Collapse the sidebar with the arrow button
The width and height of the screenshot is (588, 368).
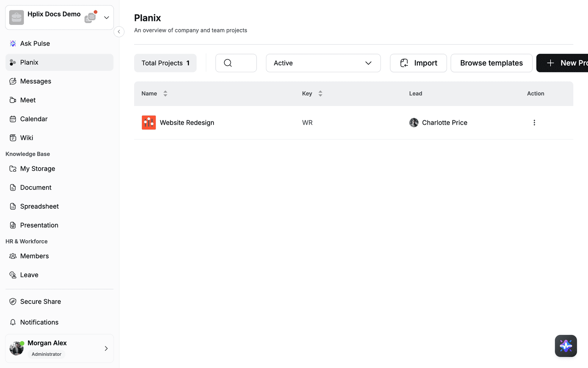click(x=119, y=32)
